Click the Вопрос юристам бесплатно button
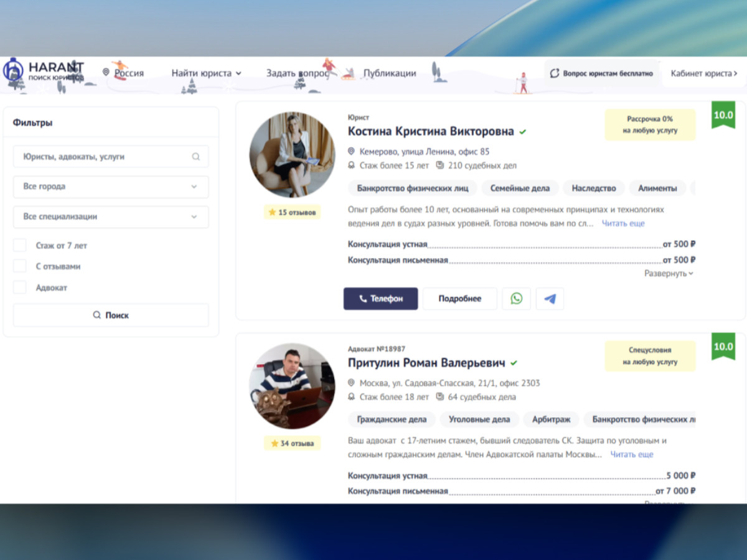Image resolution: width=747 pixels, height=560 pixels. [x=601, y=73]
